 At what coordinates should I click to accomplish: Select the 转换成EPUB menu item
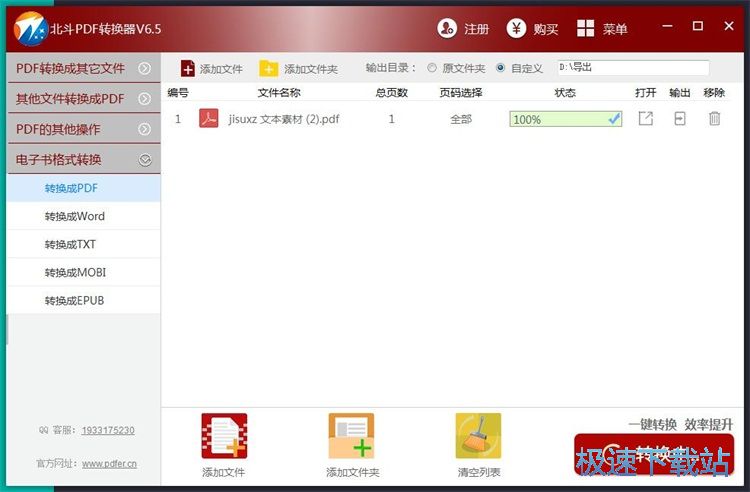84,301
